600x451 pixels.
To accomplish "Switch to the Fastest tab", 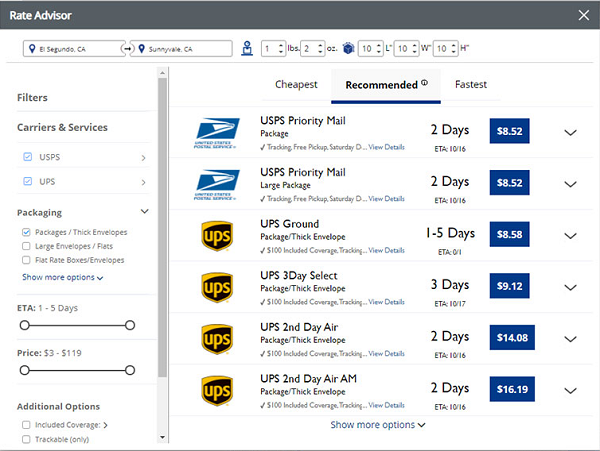I will tap(471, 85).
